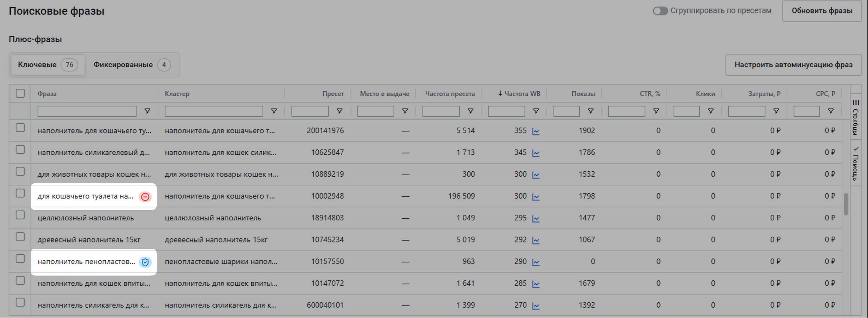
Task: Open the Столбцы side panel
Action: (855, 117)
